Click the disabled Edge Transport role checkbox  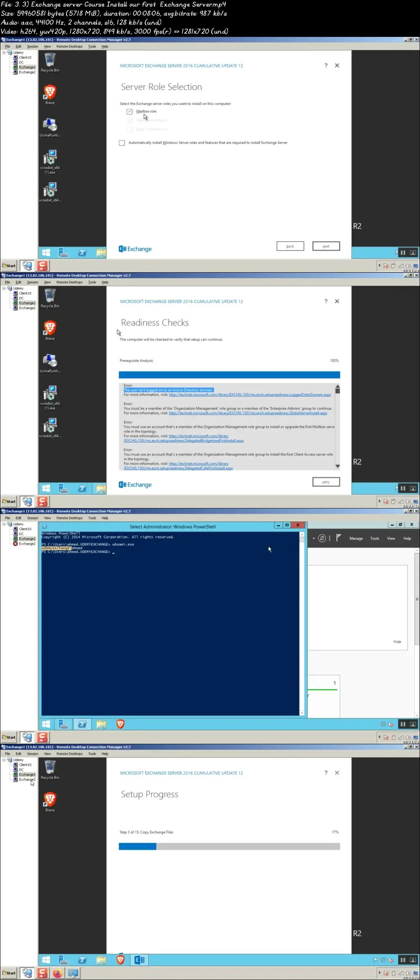[130, 130]
